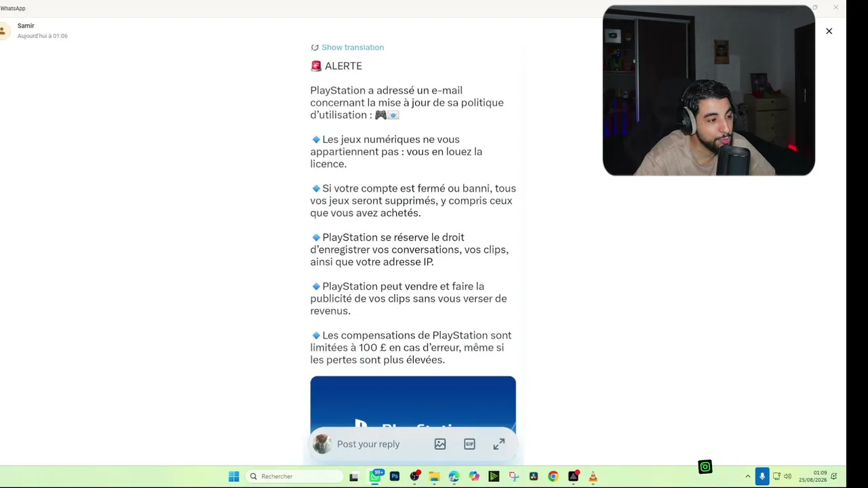Image resolution: width=868 pixels, height=488 pixels.
Task: Click the paragraph about PlayStation's e-mail
Action: click(x=407, y=102)
